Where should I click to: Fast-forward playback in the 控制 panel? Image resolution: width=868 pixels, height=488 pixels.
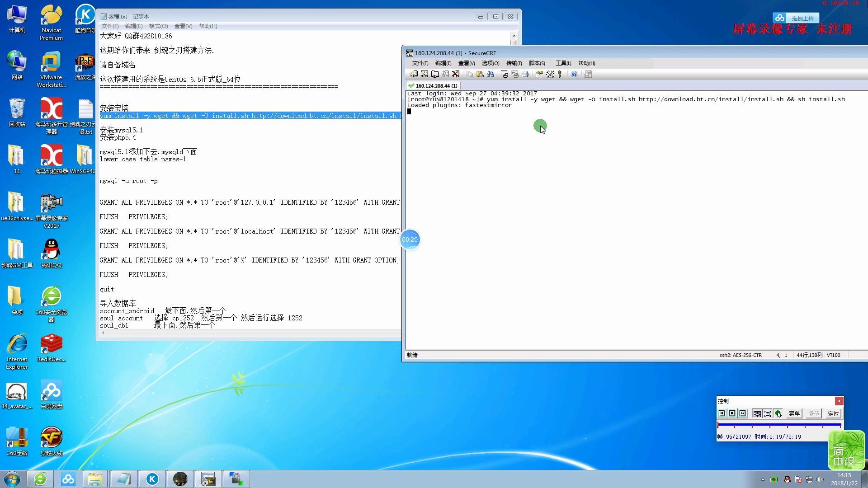click(743, 413)
